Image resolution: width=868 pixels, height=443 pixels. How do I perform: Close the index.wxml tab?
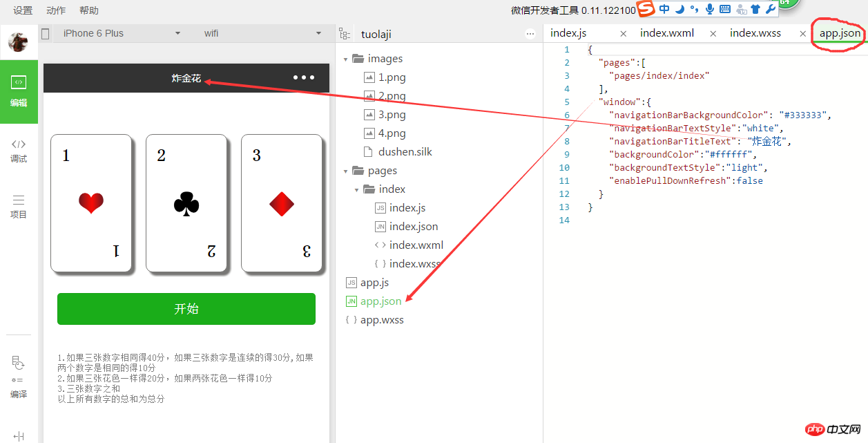(x=714, y=34)
